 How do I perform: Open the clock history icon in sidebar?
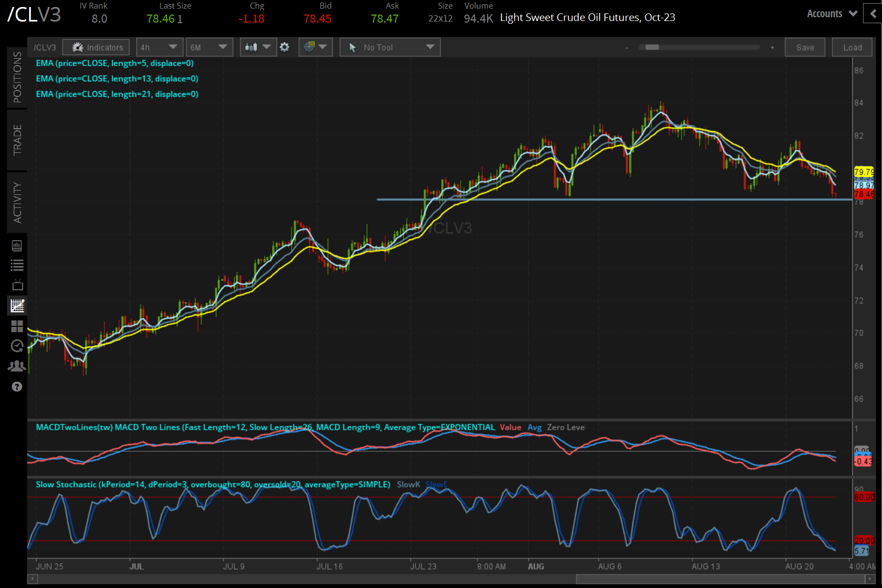click(x=17, y=346)
